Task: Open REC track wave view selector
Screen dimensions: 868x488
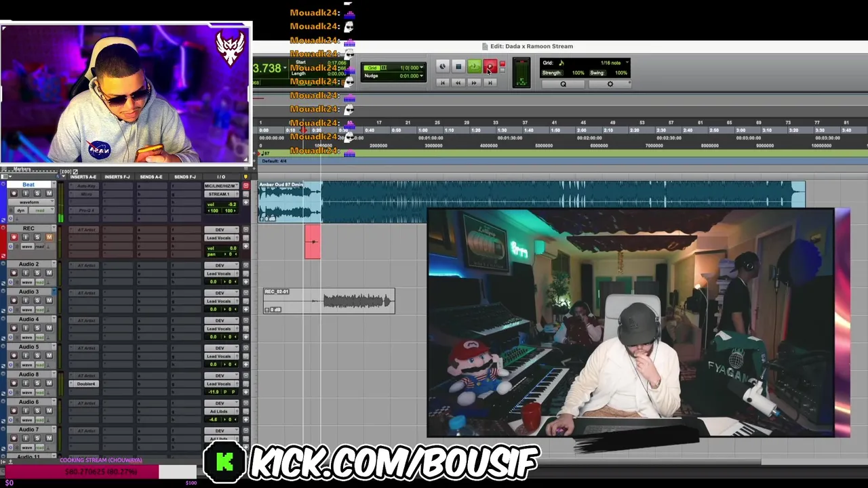Action: pos(27,246)
